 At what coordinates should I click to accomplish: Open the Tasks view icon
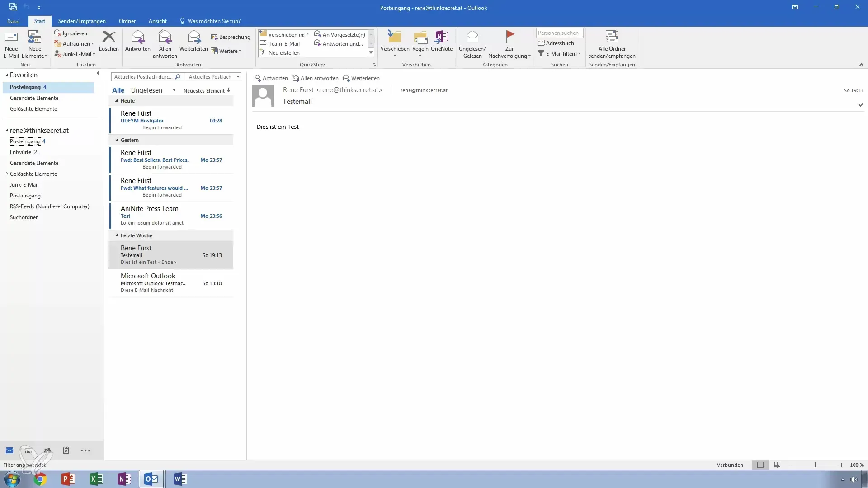tap(66, 450)
